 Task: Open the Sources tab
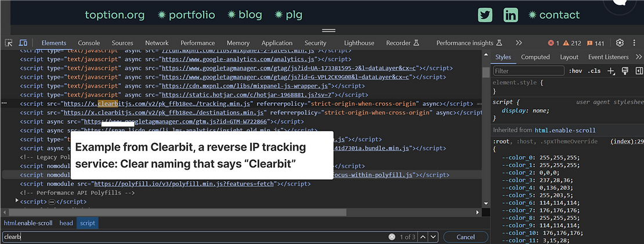pos(122,43)
